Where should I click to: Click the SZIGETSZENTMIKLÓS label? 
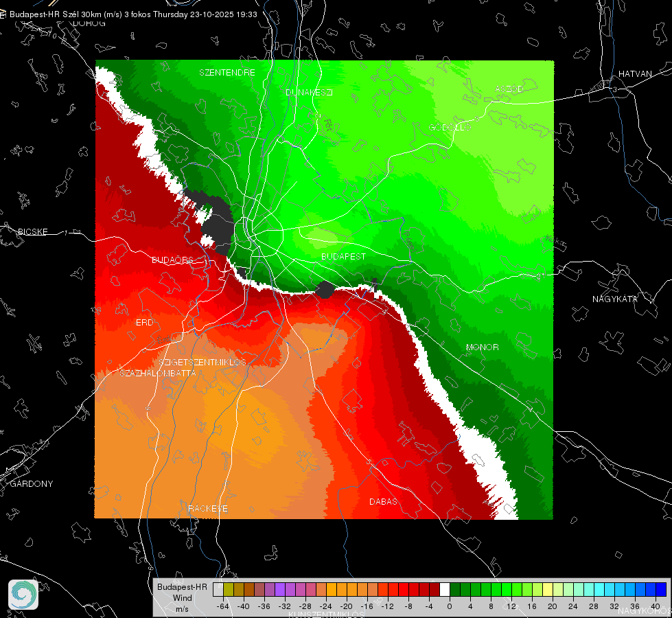click(202, 362)
